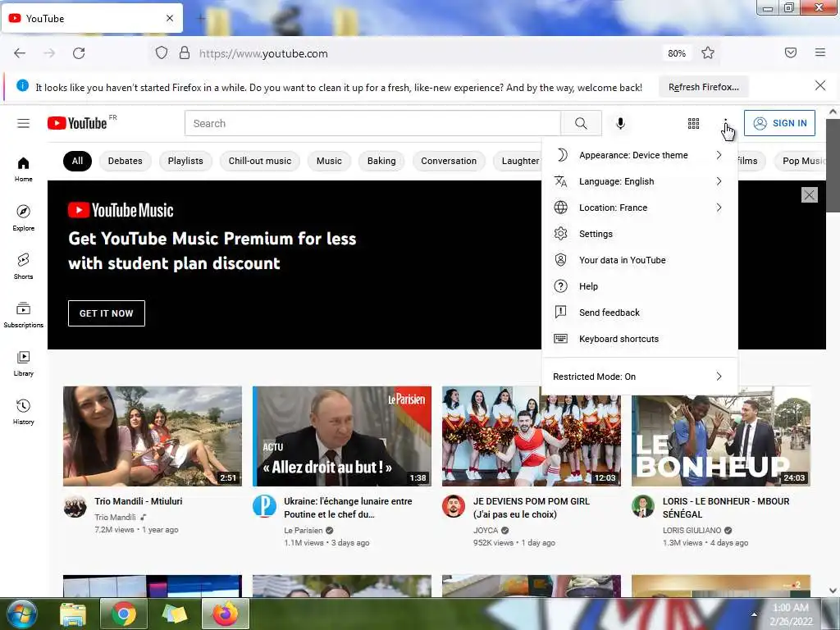Viewport: 840px width, 630px height.
Task: Open Sticky Notes from the taskbar
Action: 174,614
